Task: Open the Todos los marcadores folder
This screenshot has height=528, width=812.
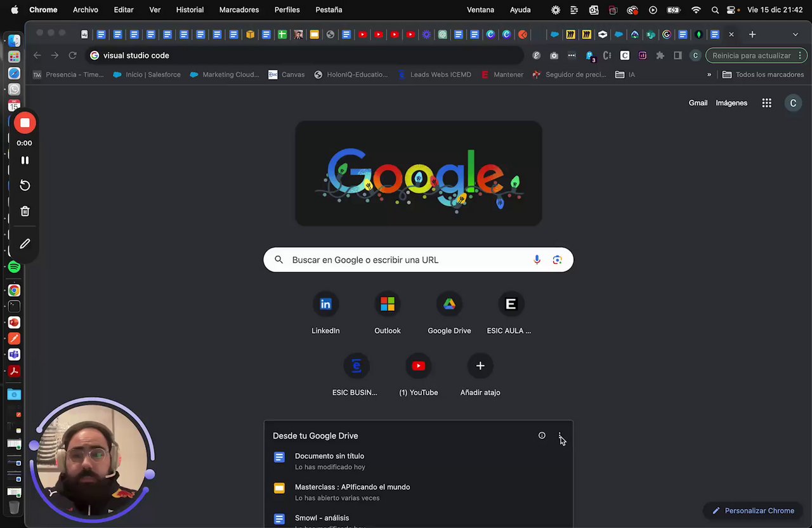Action: pos(763,75)
